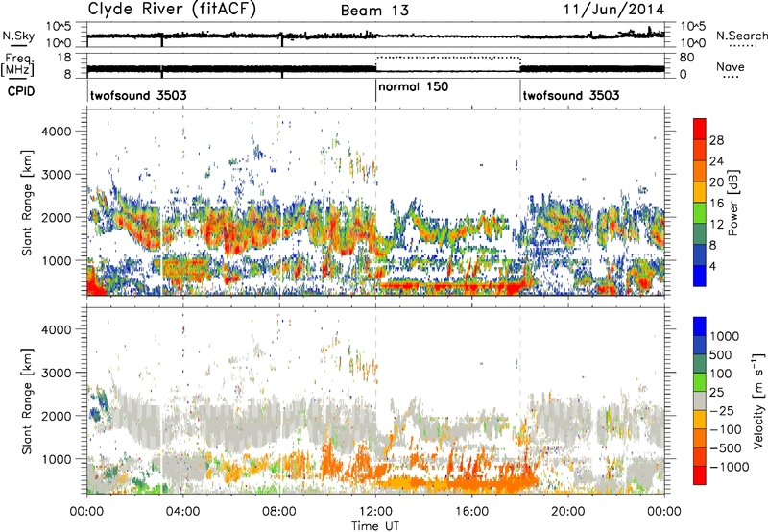Pick the orange power segment between 24 and 20
Screen dimensions: 768x532
pyautogui.click(x=700, y=171)
